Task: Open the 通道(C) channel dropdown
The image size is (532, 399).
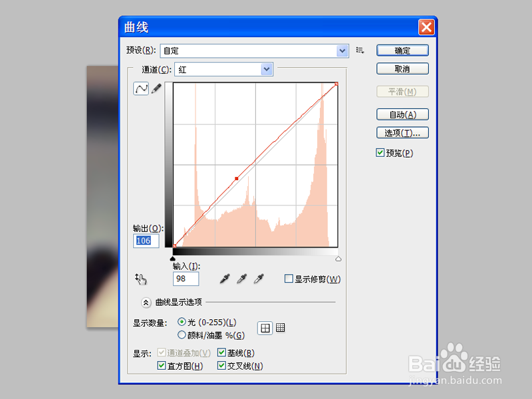Action: tap(224, 69)
